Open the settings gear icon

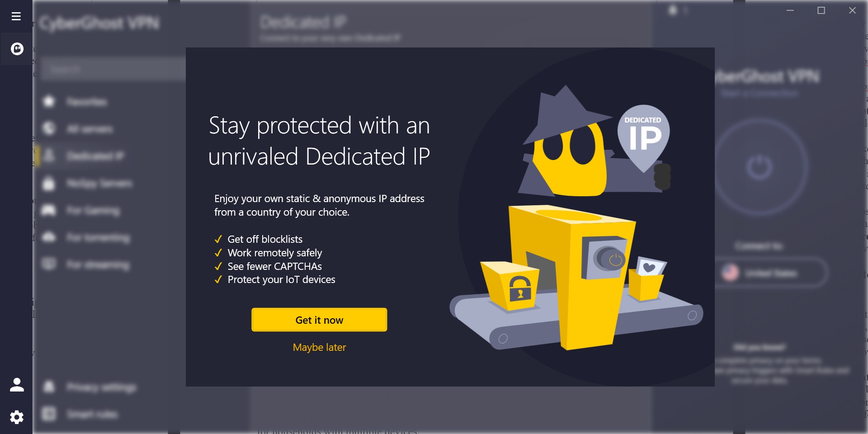click(17, 417)
